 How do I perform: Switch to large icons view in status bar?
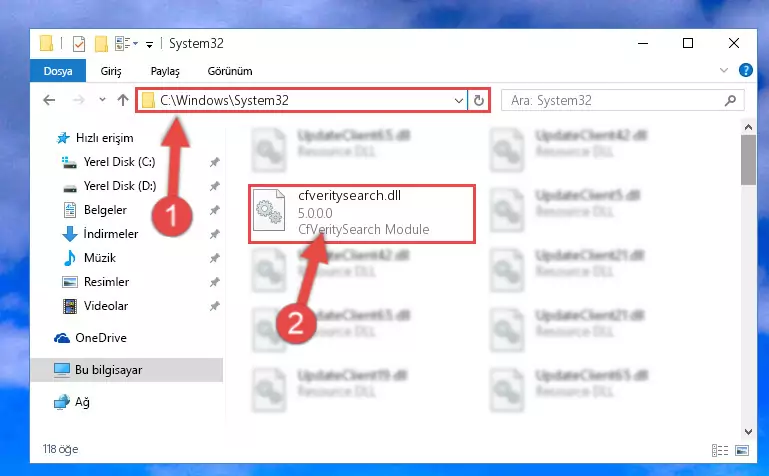coord(742,450)
